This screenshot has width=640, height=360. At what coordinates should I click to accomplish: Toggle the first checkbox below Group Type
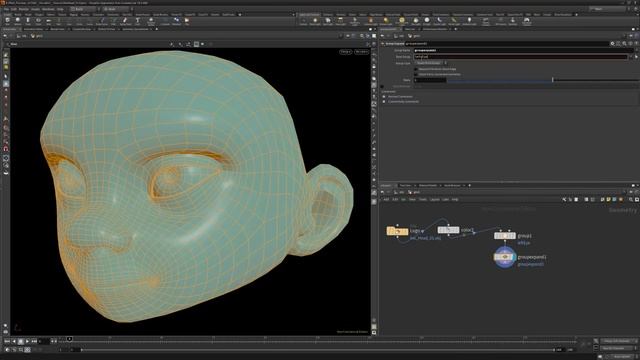click(x=416, y=69)
